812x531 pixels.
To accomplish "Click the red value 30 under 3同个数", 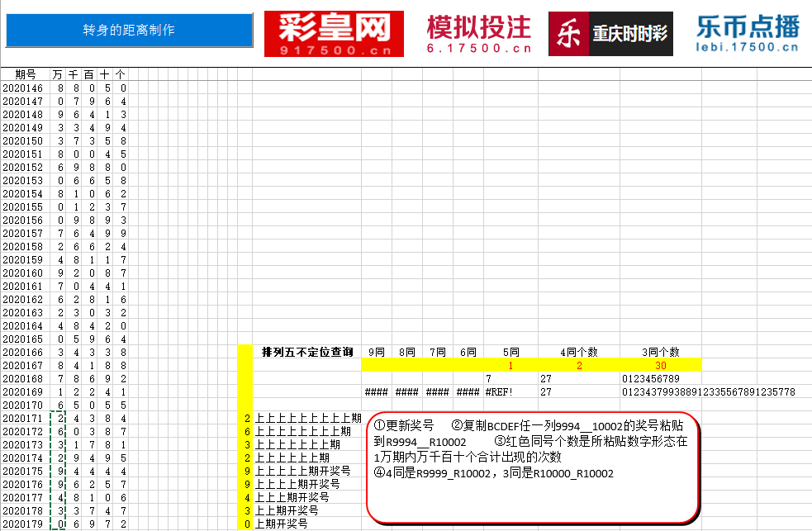I will click(x=661, y=365).
